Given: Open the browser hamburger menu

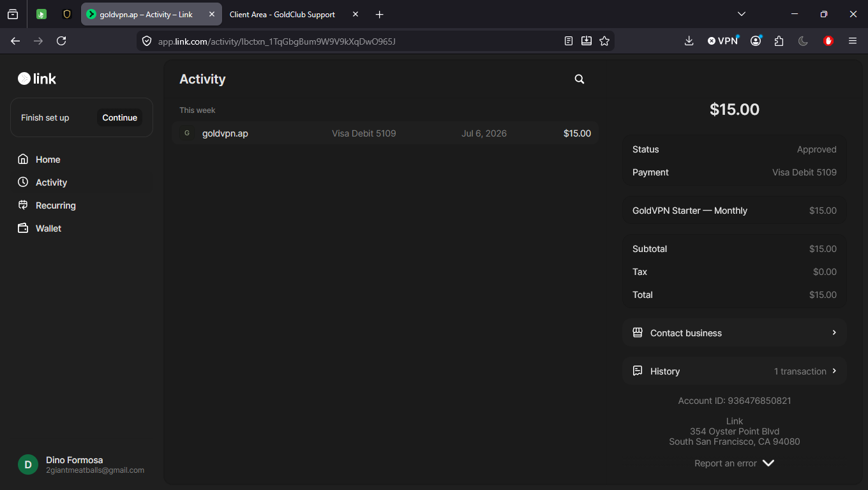Looking at the screenshot, I should click(853, 41).
